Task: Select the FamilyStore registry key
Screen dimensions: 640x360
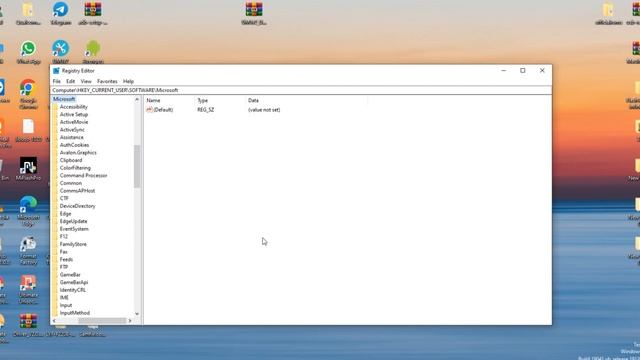Action: click(x=73, y=244)
